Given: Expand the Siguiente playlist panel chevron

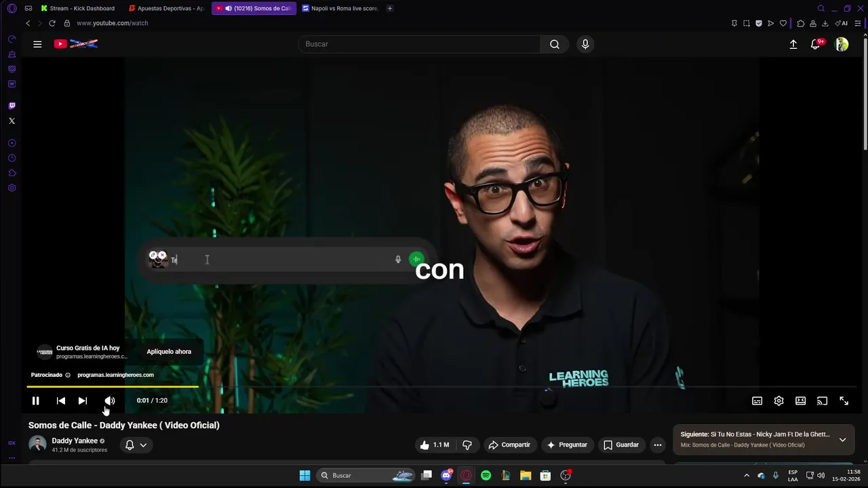Looking at the screenshot, I should [842, 439].
